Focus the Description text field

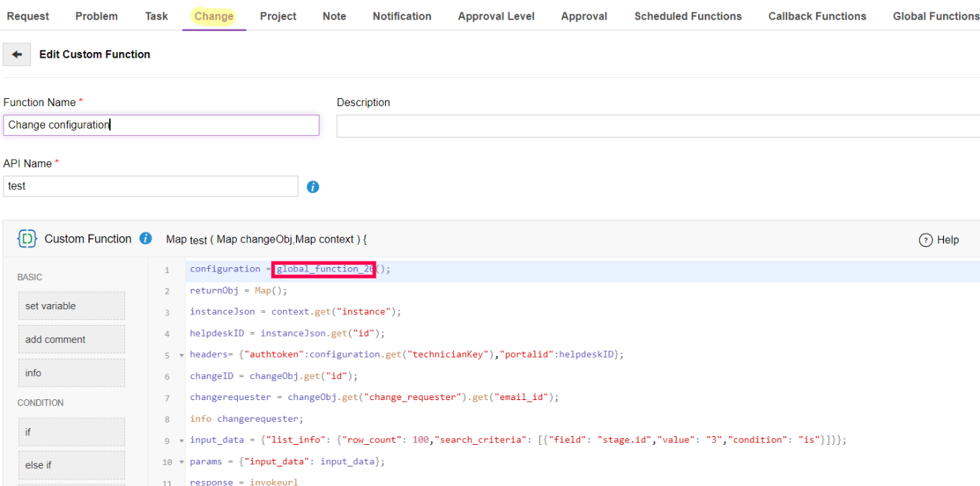tap(658, 126)
